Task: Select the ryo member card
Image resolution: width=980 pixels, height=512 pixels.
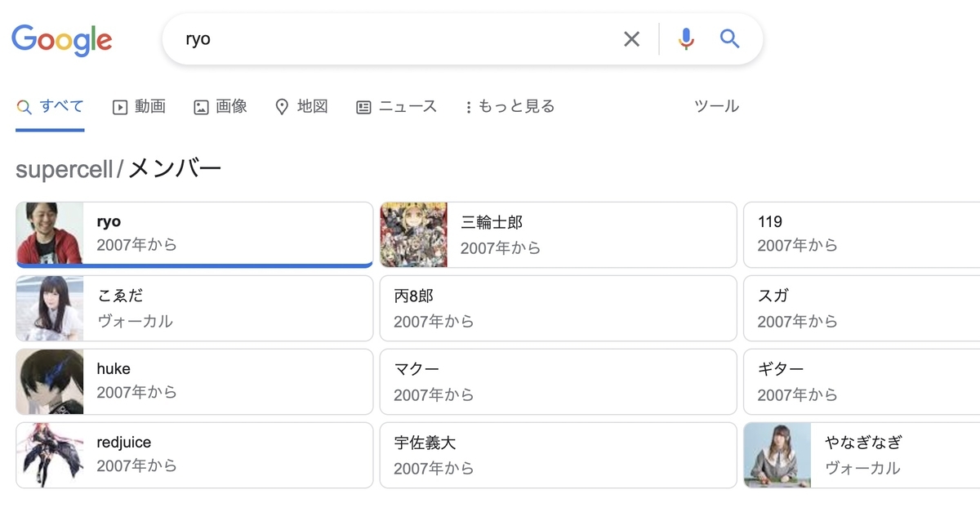Action: [194, 234]
